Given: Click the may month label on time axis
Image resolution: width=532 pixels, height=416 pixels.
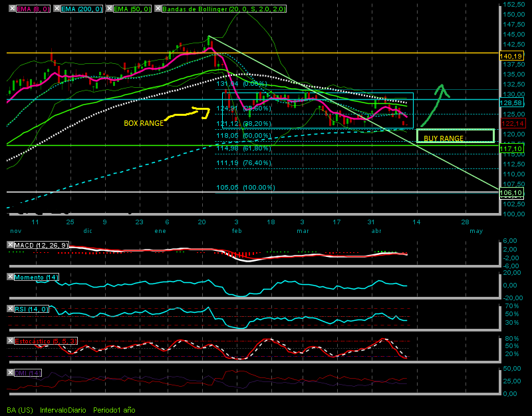Looking at the screenshot, I should tap(476, 231).
